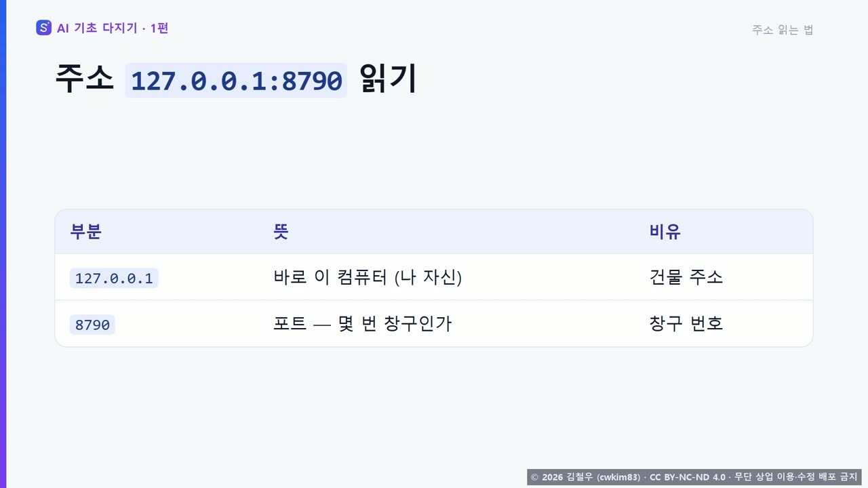Click the '127.0.0.1:8790' code in the title

coord(236,80)
